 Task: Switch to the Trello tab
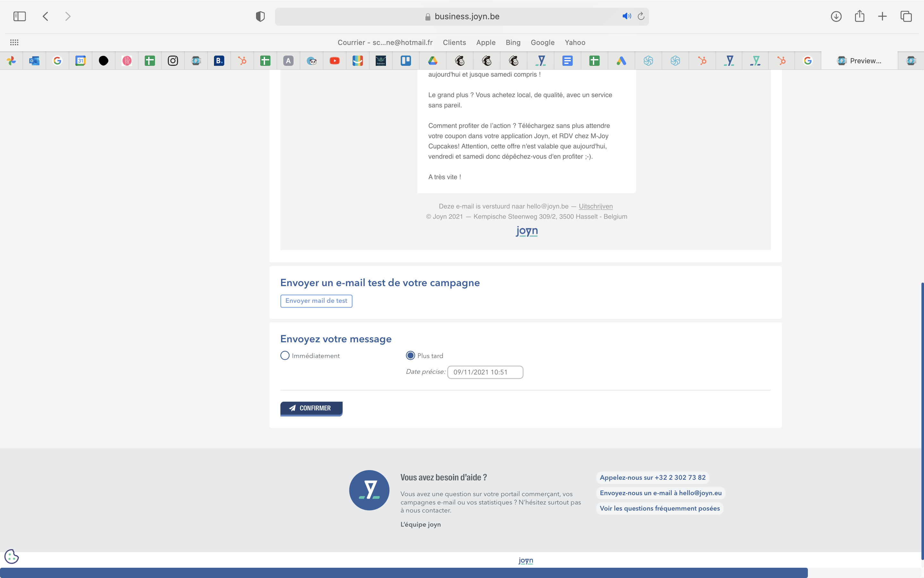(x=406, y=61)
